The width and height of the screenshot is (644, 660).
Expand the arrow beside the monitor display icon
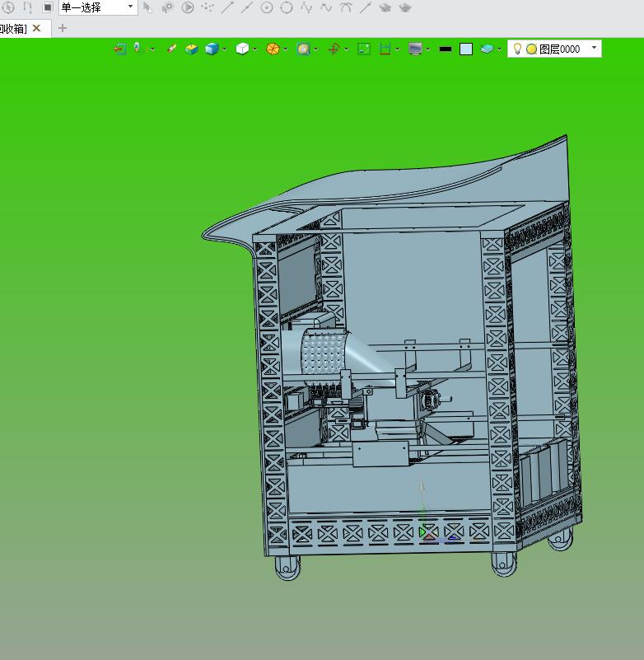tap(427, 49)
